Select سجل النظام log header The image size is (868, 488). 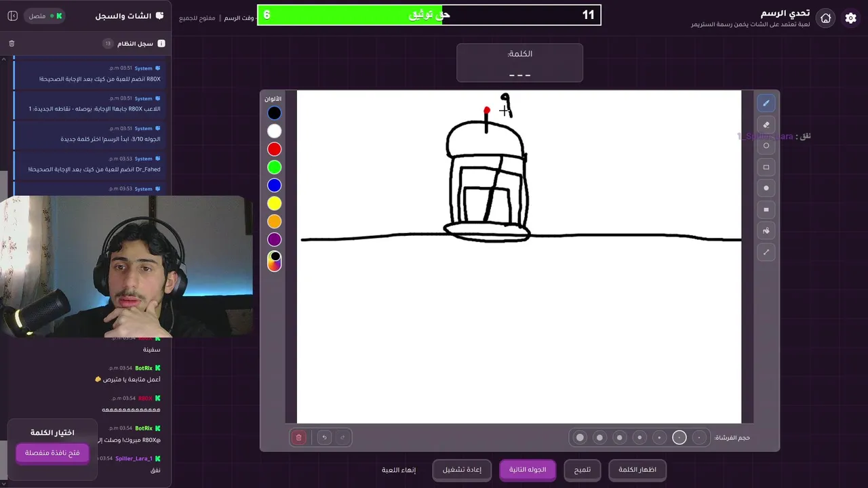(x=135, y=43)
